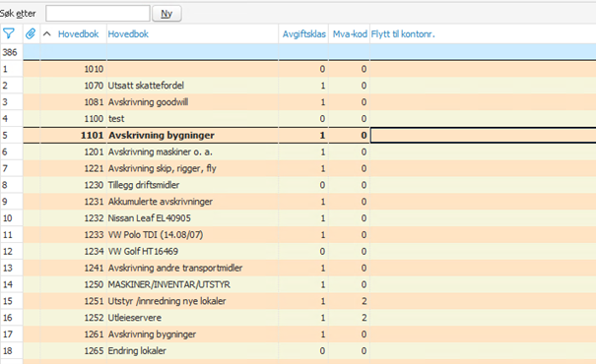Screen dimensions: 596x364
Task: Click row header number 12
Action: pos(7,251)
